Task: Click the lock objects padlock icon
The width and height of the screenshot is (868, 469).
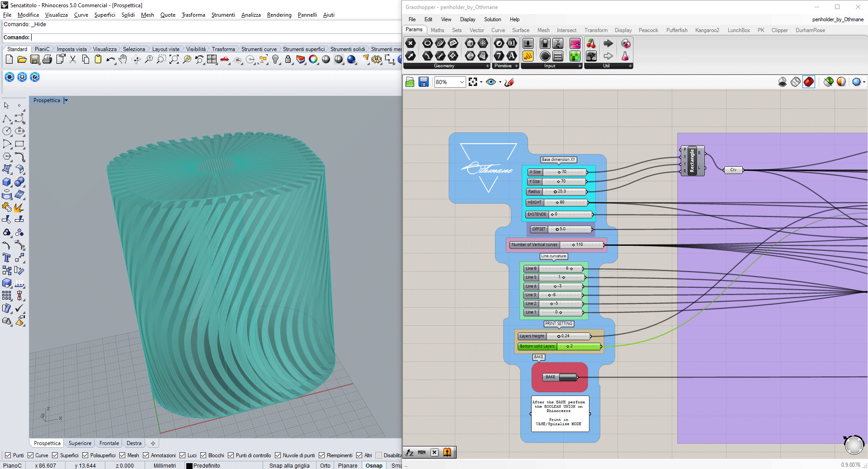Action: coord(288,60)
